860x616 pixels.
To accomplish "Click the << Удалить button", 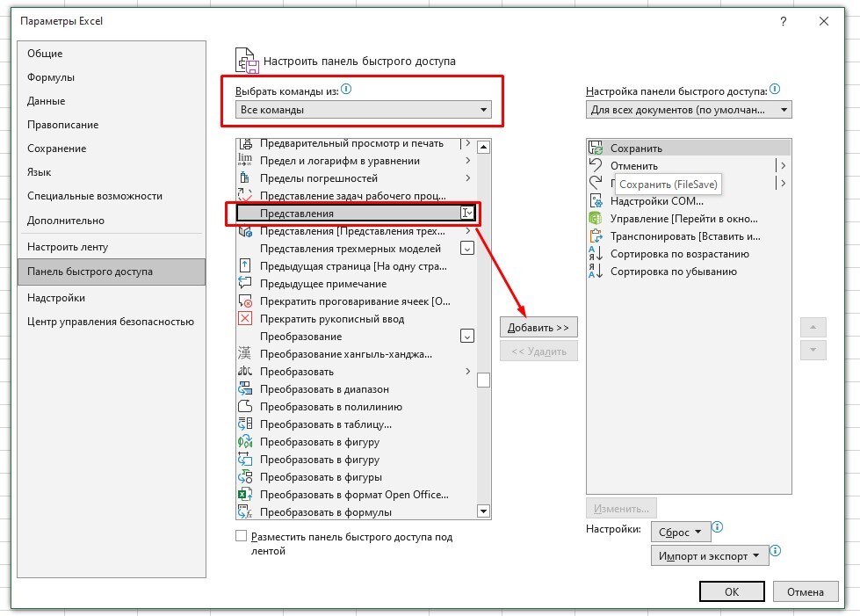I will (x=538, y=351).
